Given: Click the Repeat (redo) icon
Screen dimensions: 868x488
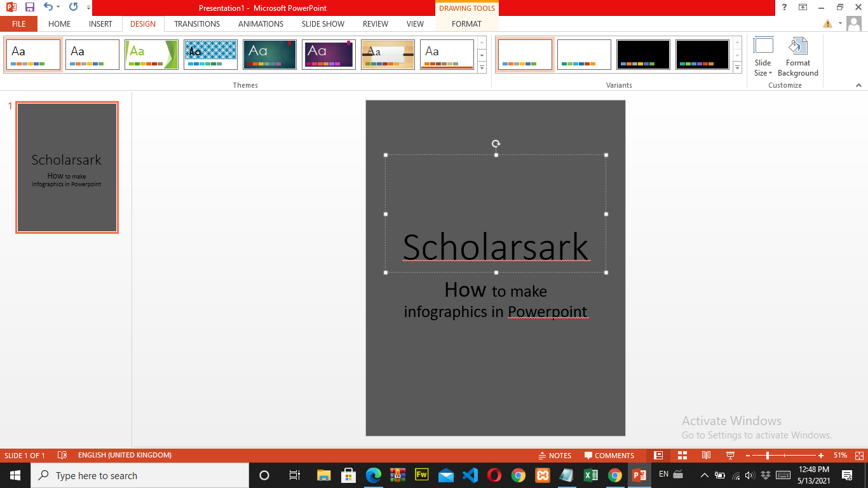Looking at the screenshot, I should 73,7.
